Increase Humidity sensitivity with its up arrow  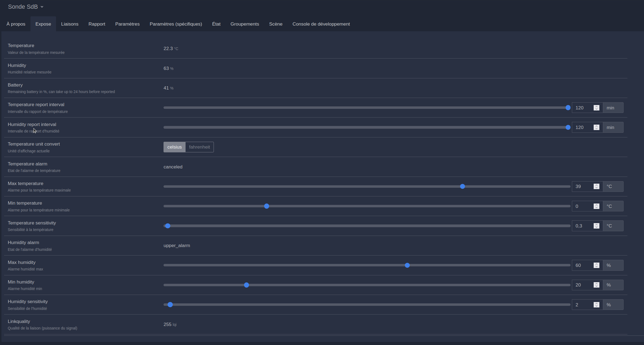pyautogui.click(x=596, y=303)
